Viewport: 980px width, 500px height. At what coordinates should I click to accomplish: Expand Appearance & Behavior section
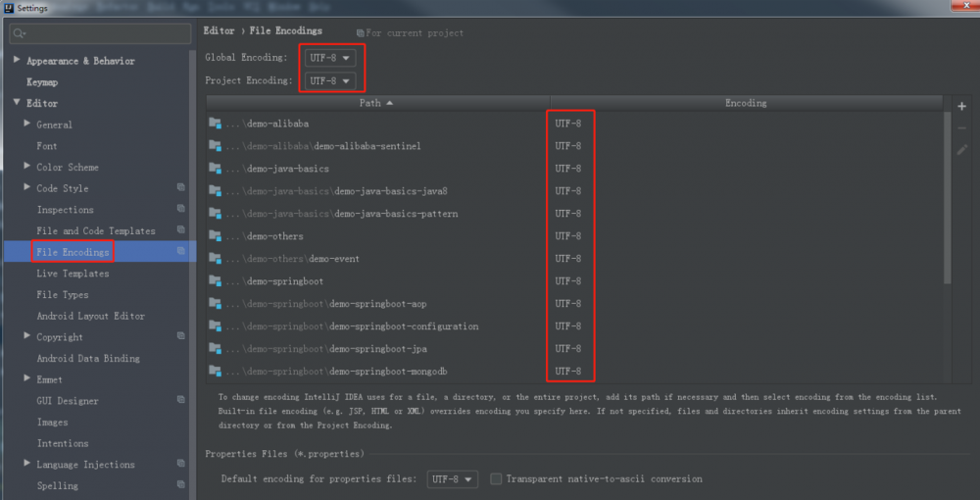[17, 60]
